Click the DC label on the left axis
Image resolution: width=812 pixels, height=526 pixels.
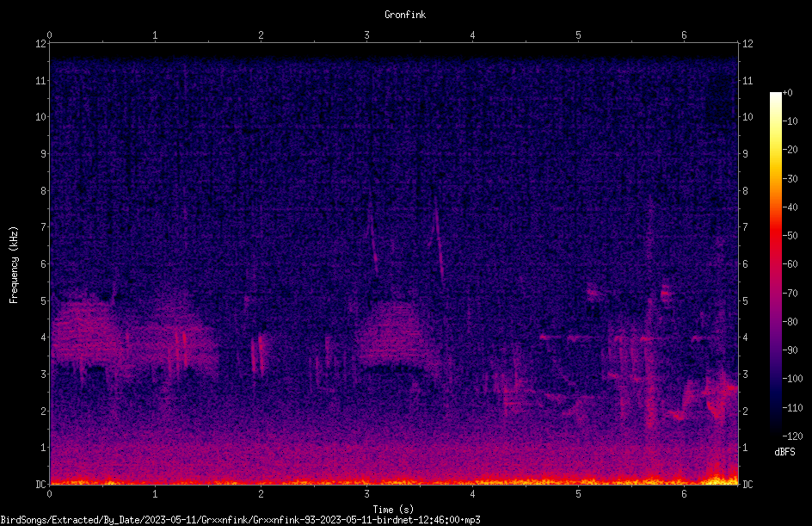coord(41,484)
